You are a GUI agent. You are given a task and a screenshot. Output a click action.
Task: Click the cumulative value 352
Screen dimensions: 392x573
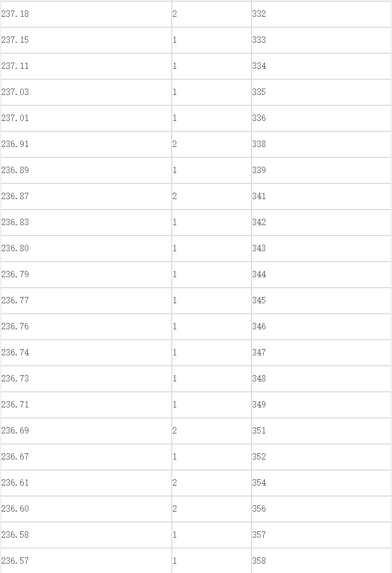click(x=321, y=457)
